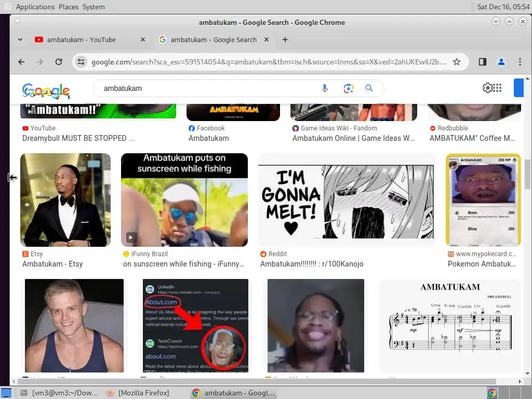Open a new tab with plus button
The height and width of the screenshot is (399, 532).
click(x=285, y=39)
